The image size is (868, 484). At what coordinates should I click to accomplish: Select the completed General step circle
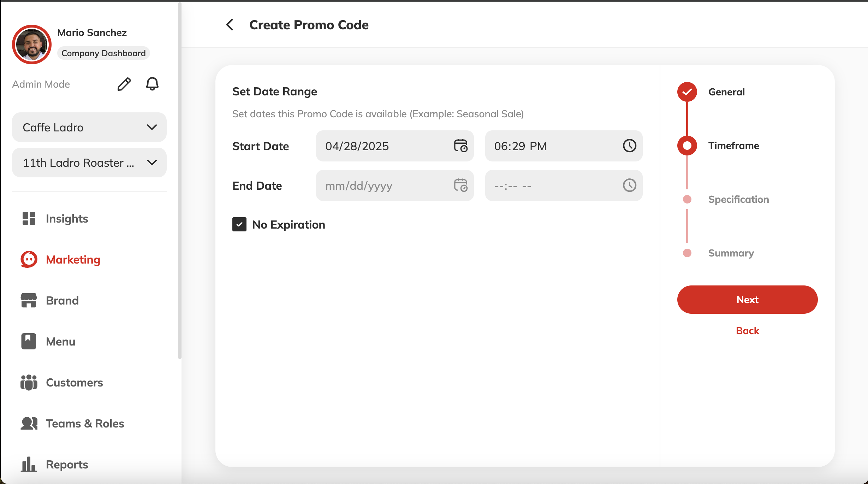click(x=687, y=92)
